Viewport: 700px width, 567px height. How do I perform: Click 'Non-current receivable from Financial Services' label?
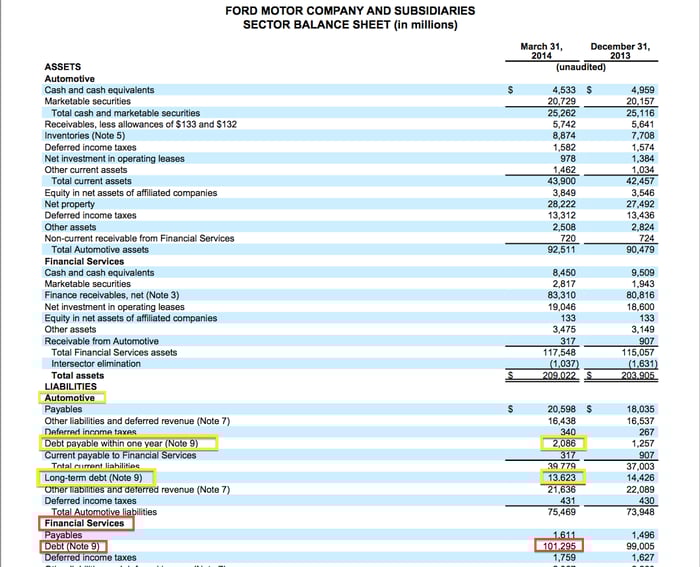pyautogui.click(x=139, y=238)
